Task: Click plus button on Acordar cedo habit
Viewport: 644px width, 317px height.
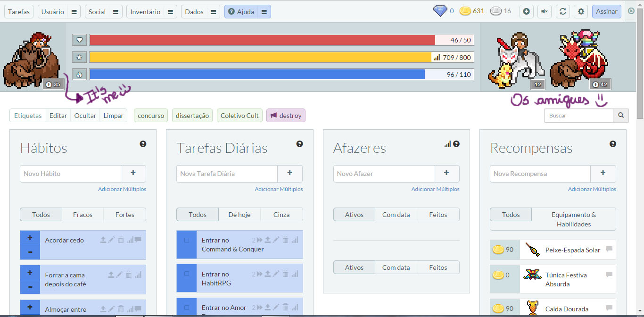Action: pos(30,238)
